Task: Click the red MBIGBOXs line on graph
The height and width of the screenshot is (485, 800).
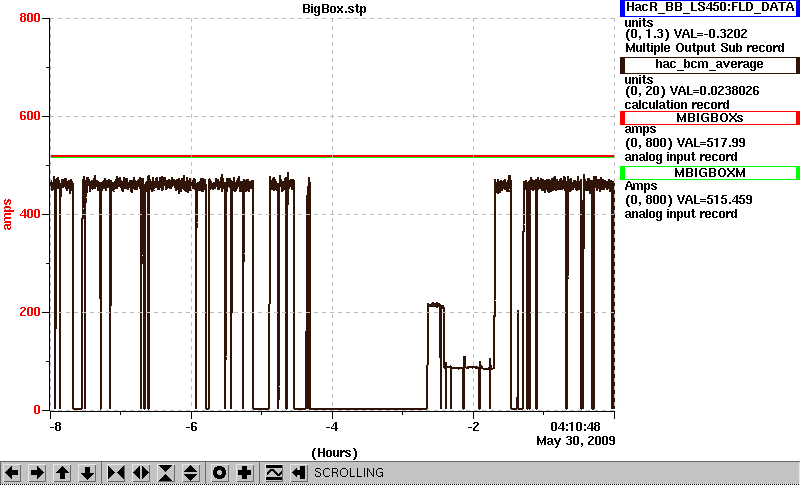Action: pyautogui.click(x=332, y=156)
